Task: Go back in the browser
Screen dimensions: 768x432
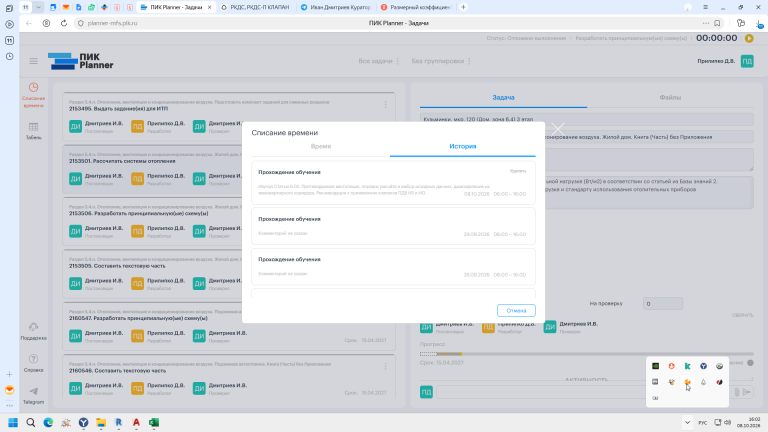Action: pos(28,23)
